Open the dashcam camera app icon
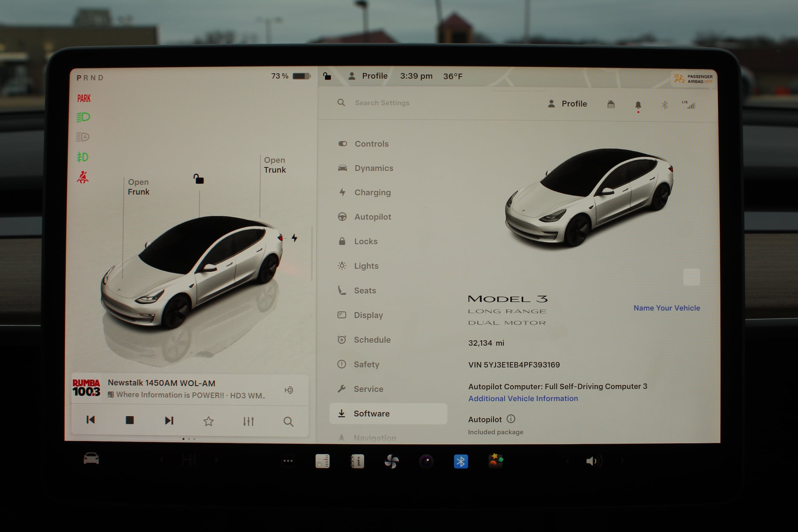 click(426, 461)
